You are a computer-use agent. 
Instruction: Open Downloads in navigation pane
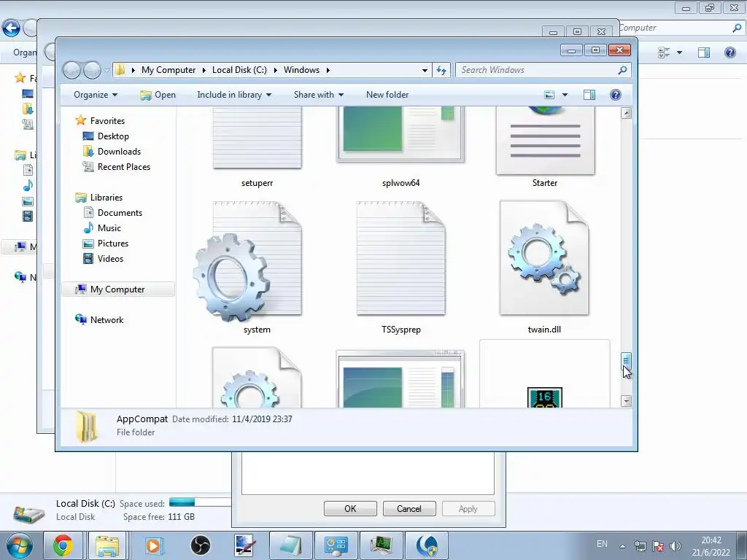pos(119,152)
